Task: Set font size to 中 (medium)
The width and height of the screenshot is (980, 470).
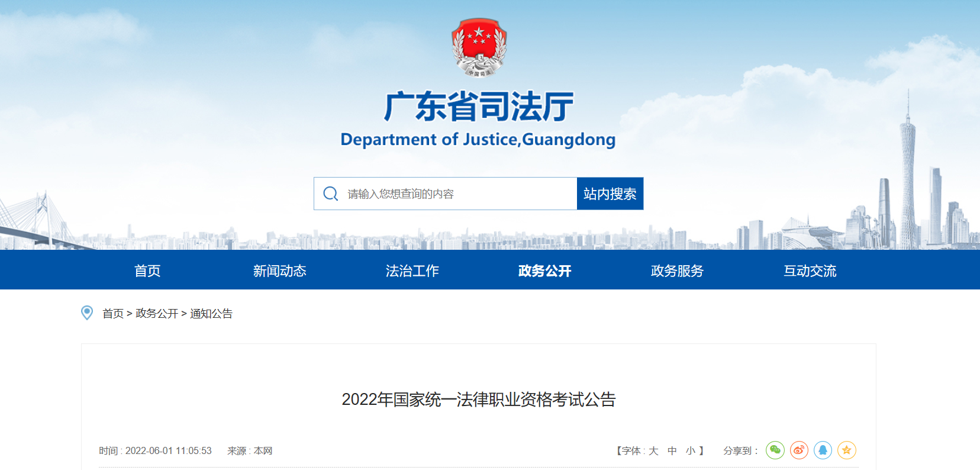Action: click(672, 451)
